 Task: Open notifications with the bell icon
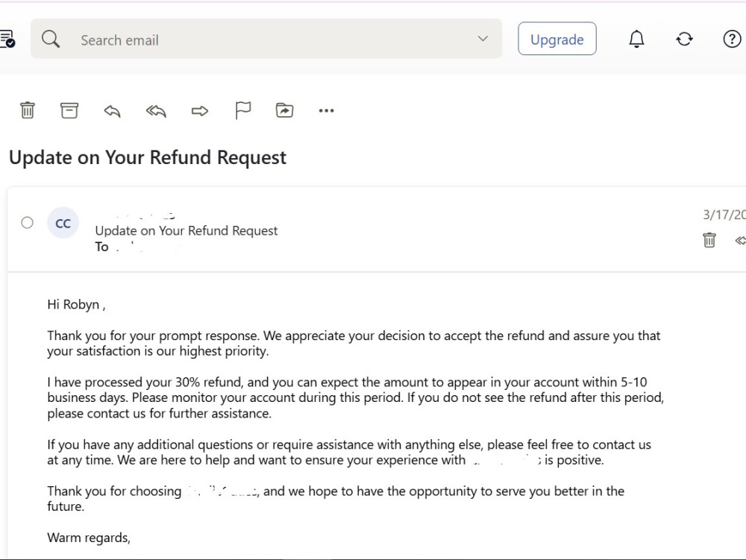tap(636, 39)
